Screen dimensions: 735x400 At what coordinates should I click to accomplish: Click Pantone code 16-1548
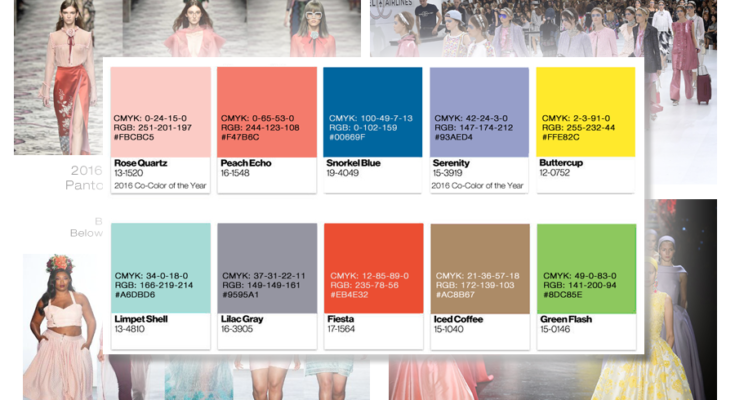click(235, 173)
